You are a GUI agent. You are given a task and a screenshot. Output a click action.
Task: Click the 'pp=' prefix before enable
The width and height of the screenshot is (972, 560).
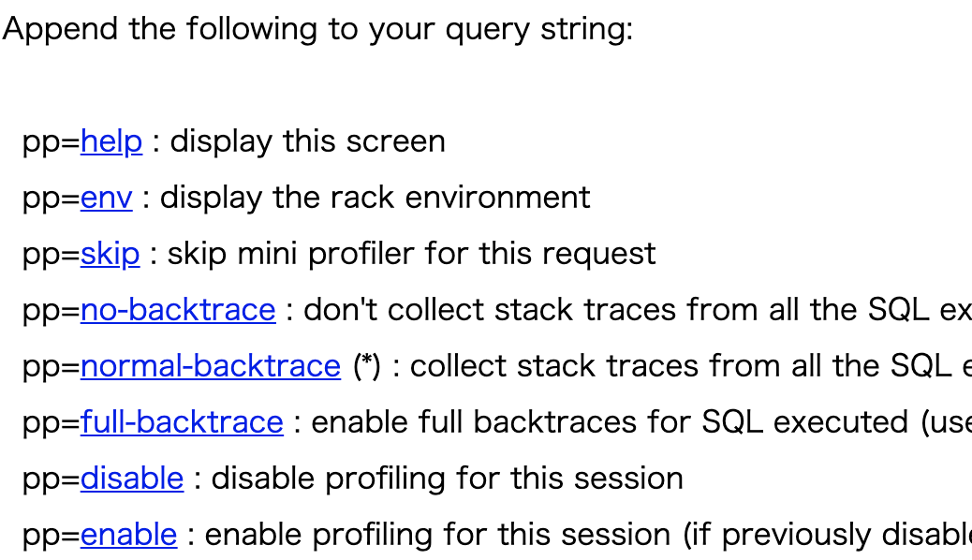click(51, 535)
